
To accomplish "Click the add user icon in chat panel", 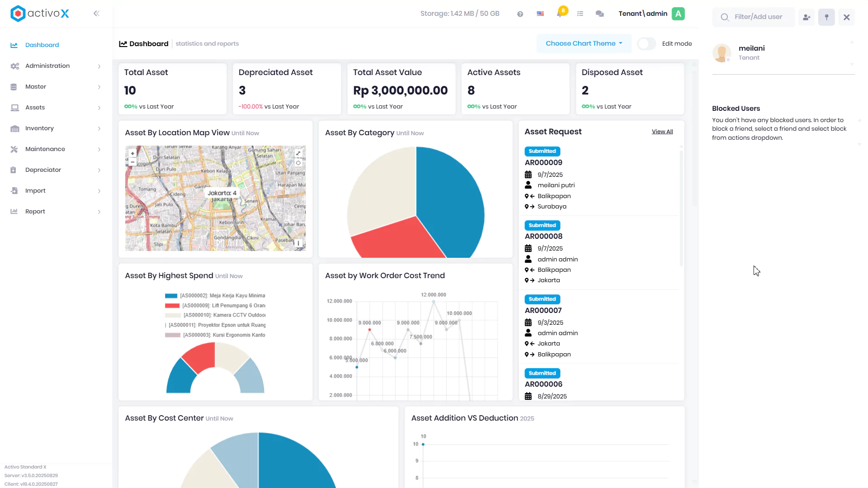I will point(806,17).
